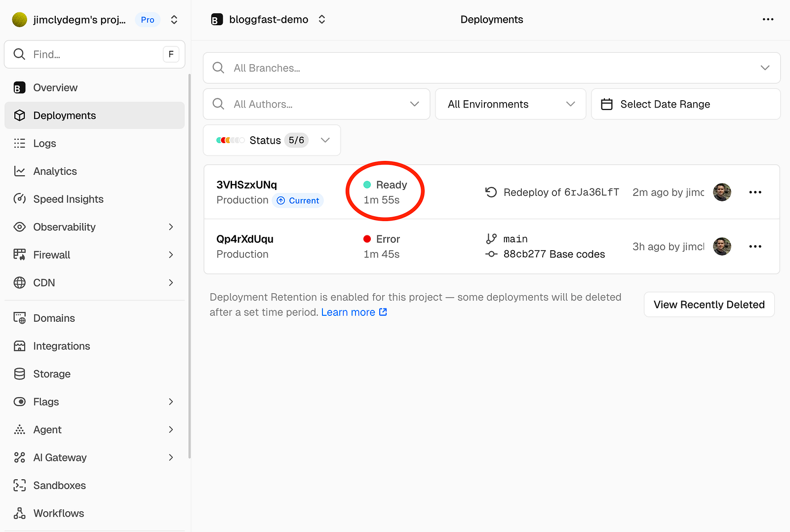Open Analytics from the sidebar
Image resolution: width=790 pixels, height=532 pixels.
(94, 171)
